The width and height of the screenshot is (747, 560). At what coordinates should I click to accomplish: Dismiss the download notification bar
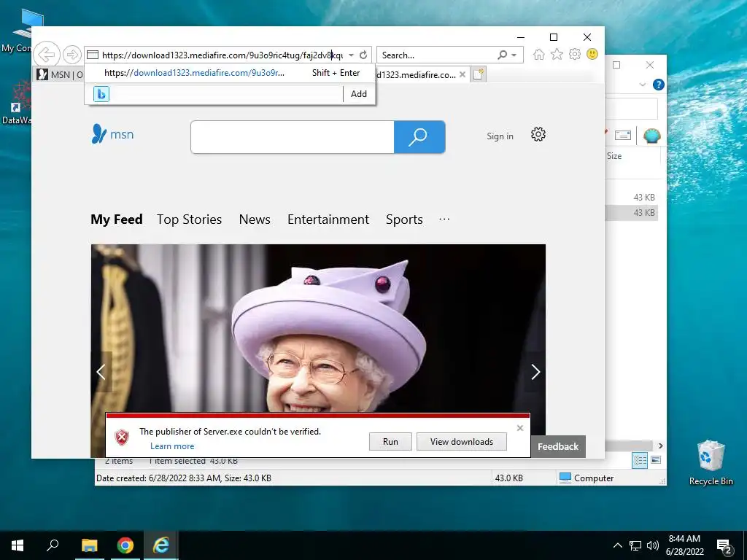519,428
